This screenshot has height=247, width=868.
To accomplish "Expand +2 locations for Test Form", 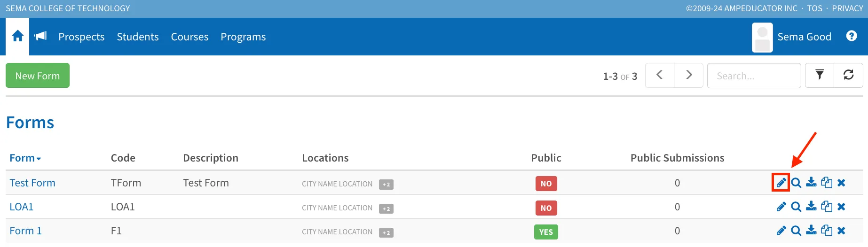I will click(x=386, y=185).
